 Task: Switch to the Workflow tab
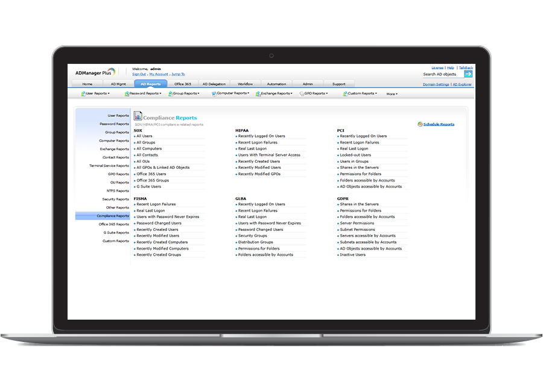[246, 84]
